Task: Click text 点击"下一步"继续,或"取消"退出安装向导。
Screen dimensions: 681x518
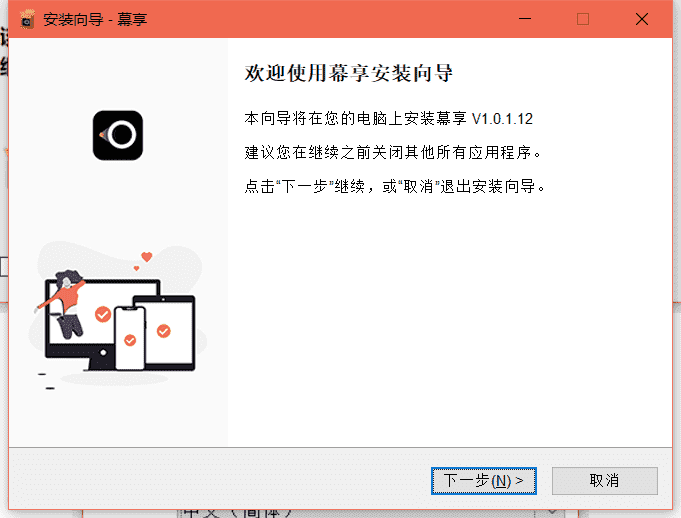Action: [x=395, y=186]
